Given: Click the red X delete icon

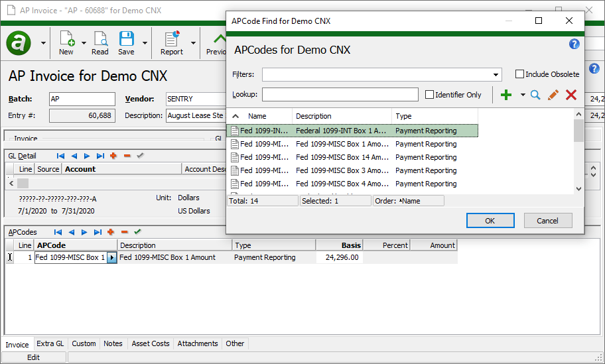Looking at the screenshot, I should tap(571, 95).
